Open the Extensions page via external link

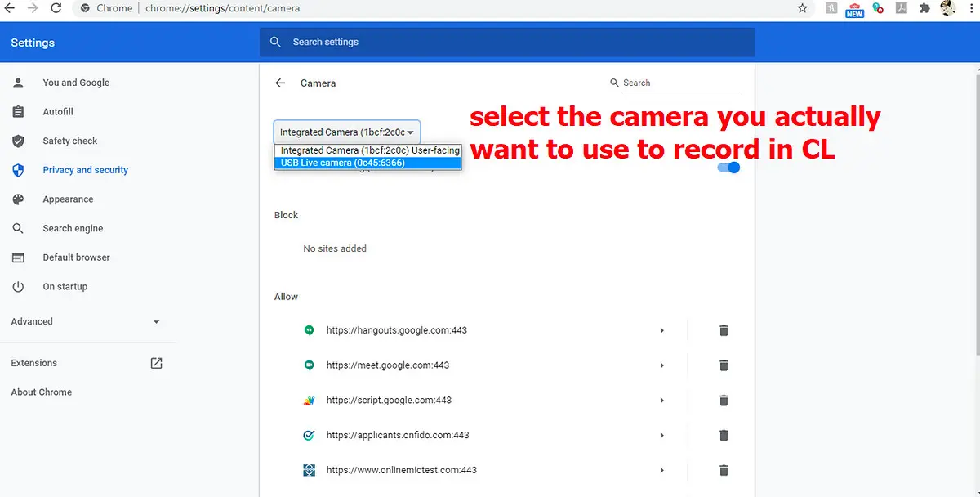(156, 363)
